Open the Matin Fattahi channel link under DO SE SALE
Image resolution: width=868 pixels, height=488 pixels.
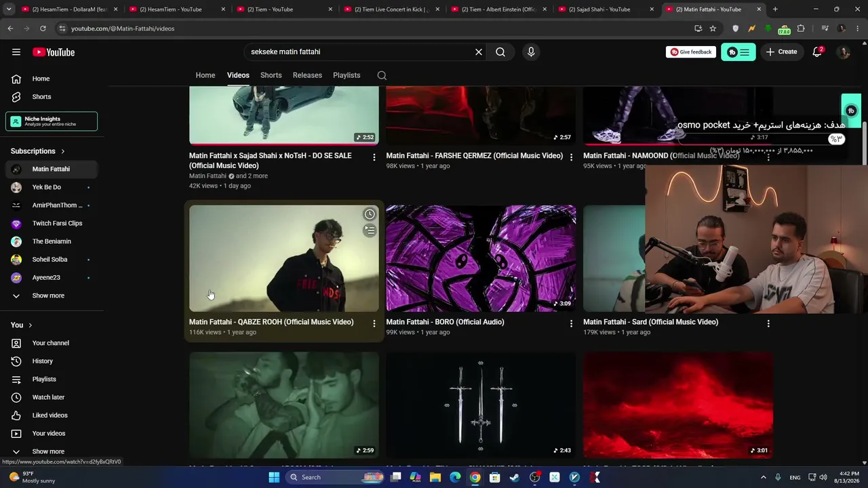pyautogui.click(x=208, y=176)
